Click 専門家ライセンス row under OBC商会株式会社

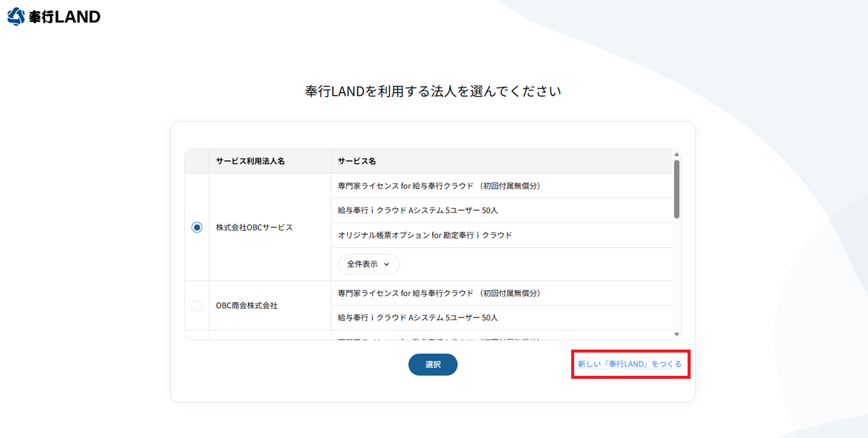tap(502, 293)
